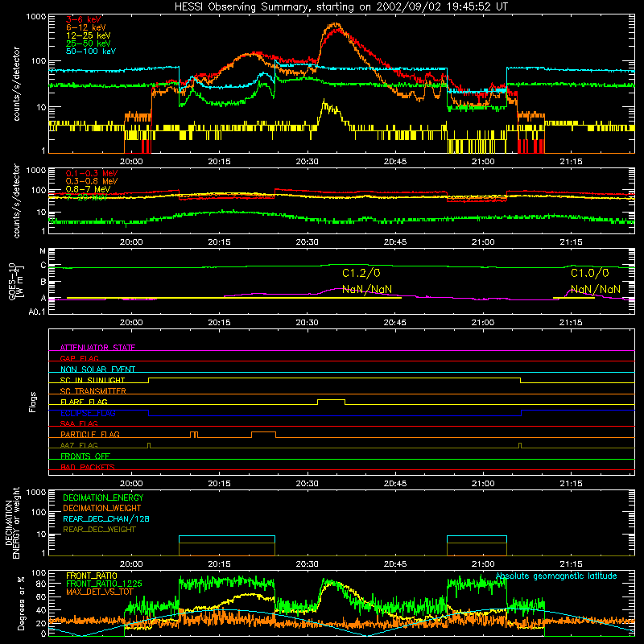Select the 20:45 tick label under decimation panel

point(395,564)
